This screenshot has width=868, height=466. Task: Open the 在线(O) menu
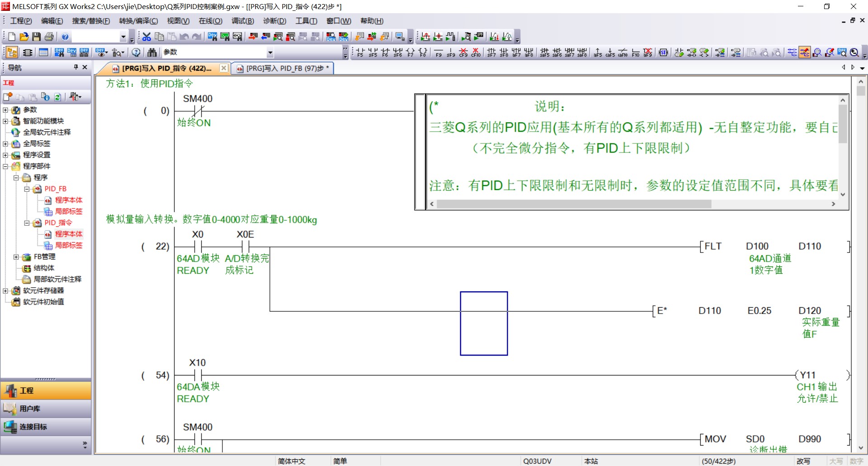point(210,21)
